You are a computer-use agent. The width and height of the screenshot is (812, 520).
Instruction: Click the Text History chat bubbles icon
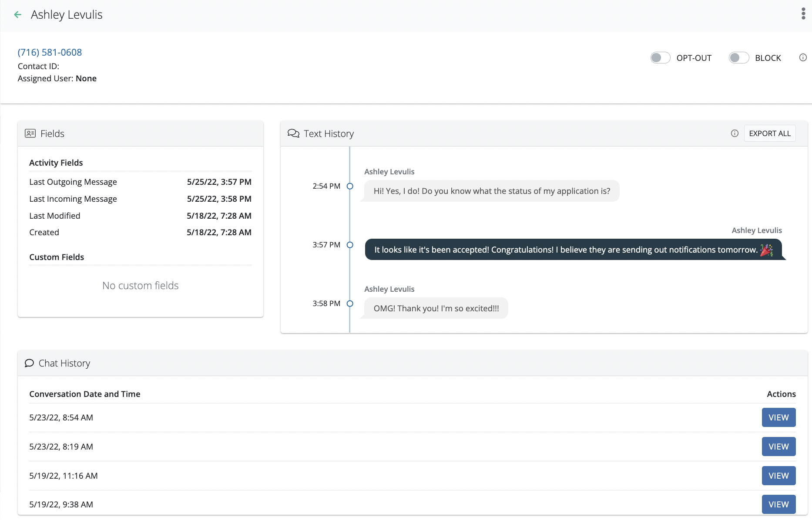[293, 133]
